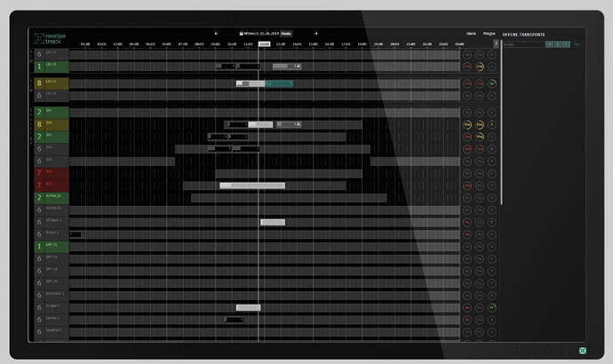
Task: Toggle the second teal filter button in Offene Transporte
Action: coord(558,44)
